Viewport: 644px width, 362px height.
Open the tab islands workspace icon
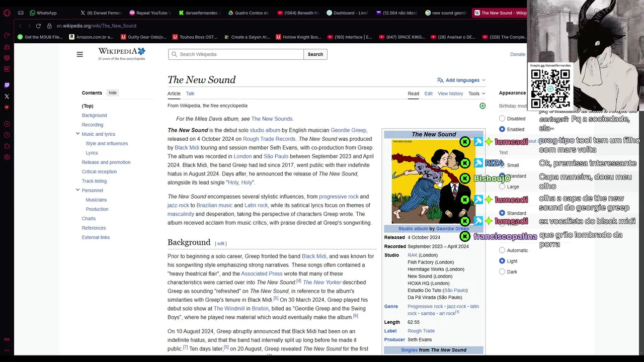click(x=21, y=13)
